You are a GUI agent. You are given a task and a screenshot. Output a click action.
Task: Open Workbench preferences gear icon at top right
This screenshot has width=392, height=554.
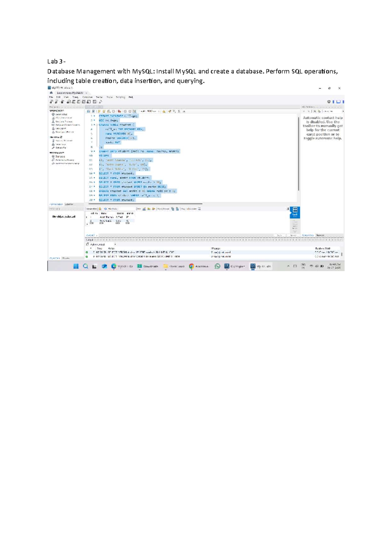coord(329,102)
